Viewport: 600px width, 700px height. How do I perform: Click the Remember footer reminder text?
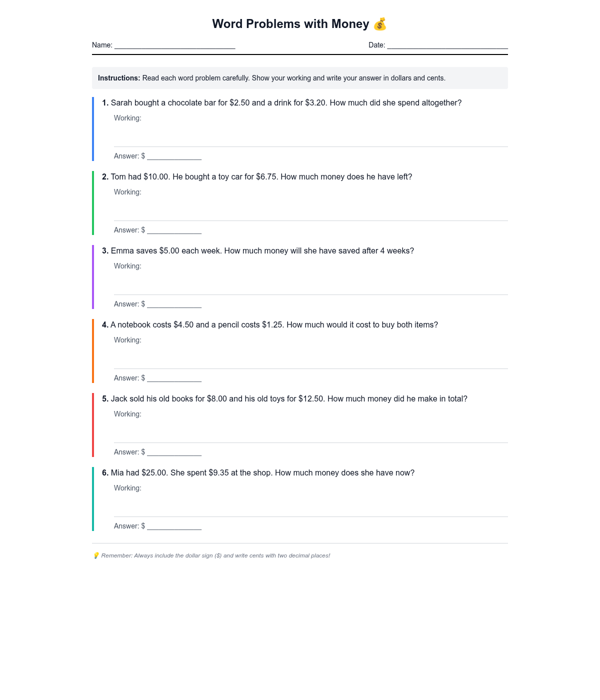click(x=215, y=555)
